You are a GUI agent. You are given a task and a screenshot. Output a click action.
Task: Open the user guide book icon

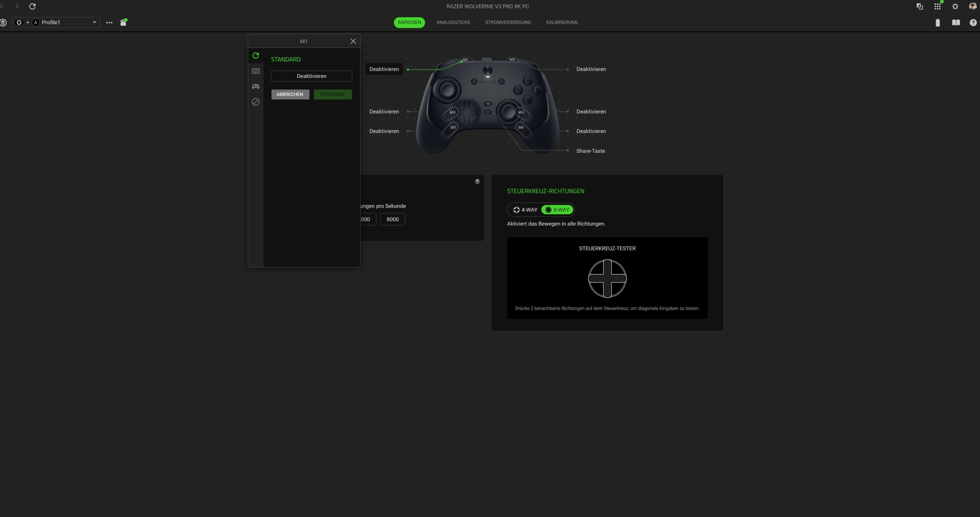click(x=955, y=23)
